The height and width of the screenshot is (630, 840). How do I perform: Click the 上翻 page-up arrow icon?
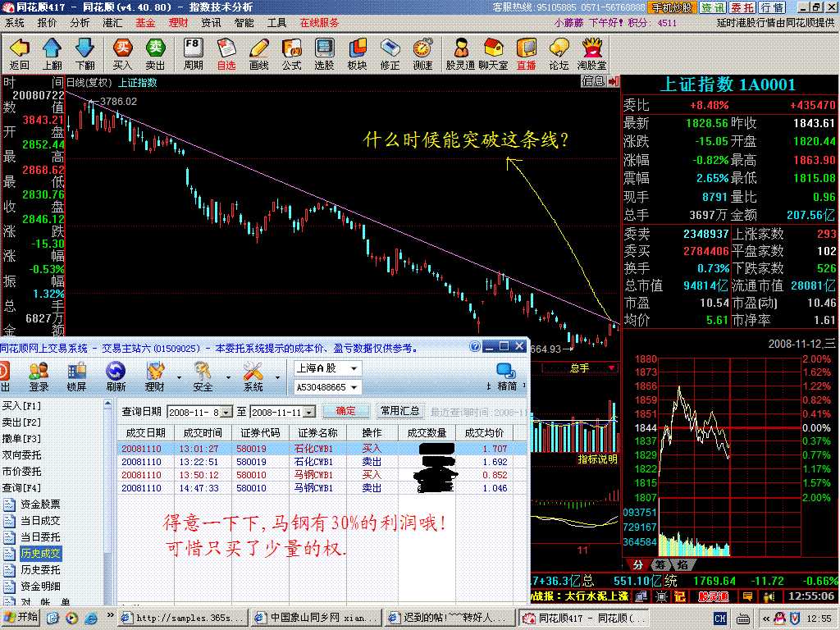click(52, 53)
